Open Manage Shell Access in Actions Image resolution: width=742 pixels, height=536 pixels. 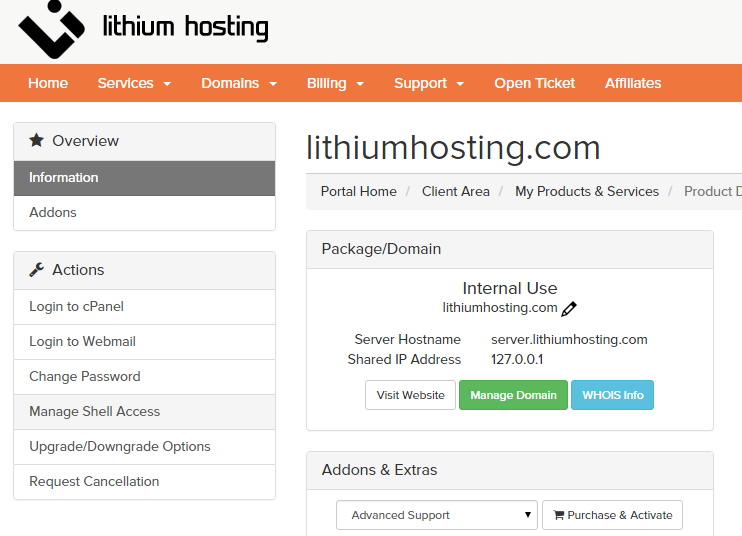144,412
